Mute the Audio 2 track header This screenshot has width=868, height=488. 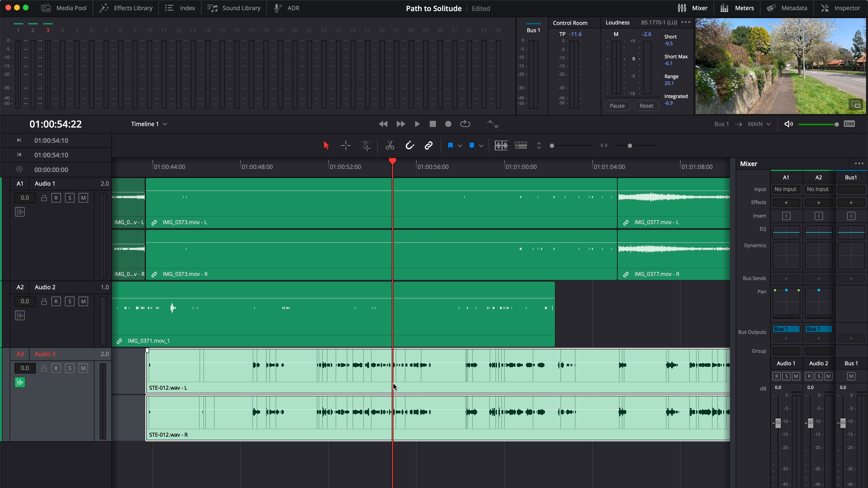tap(83, 301)
